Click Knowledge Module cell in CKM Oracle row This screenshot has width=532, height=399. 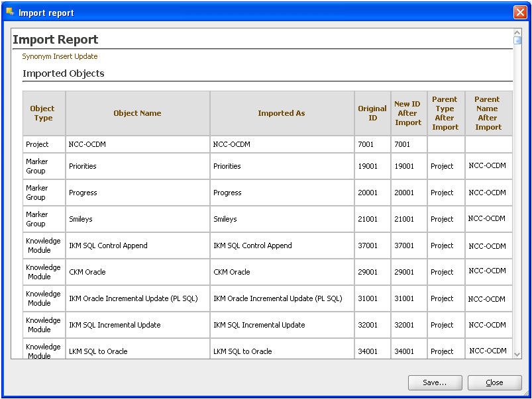(43, 272)
